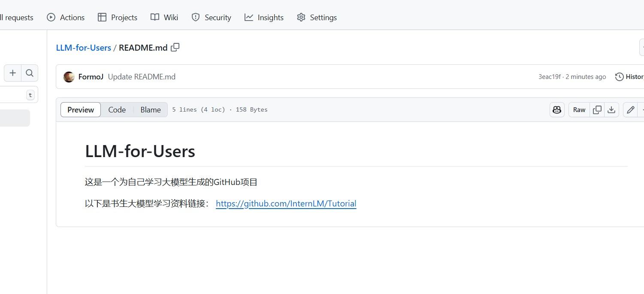Image resolution: width=644 pixels, height=294 pixels.
Task: Click the Projects table icon
Action: click(x=102, y=17)
